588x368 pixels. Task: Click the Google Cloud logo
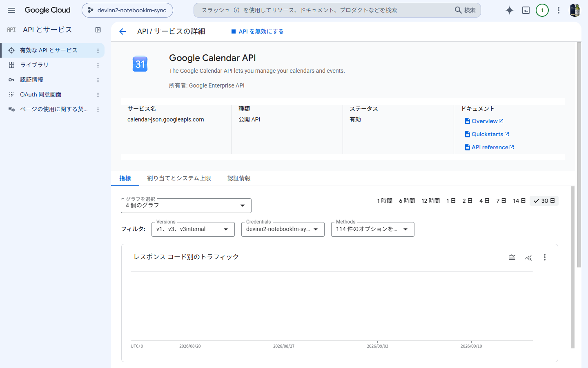click(47, 10)
